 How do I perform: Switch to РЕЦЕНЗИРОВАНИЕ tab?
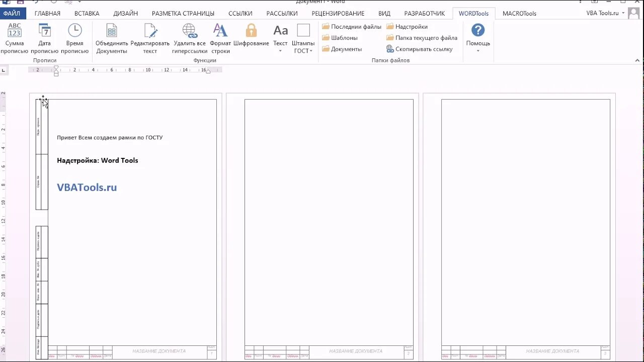click(x=338, y=14)
